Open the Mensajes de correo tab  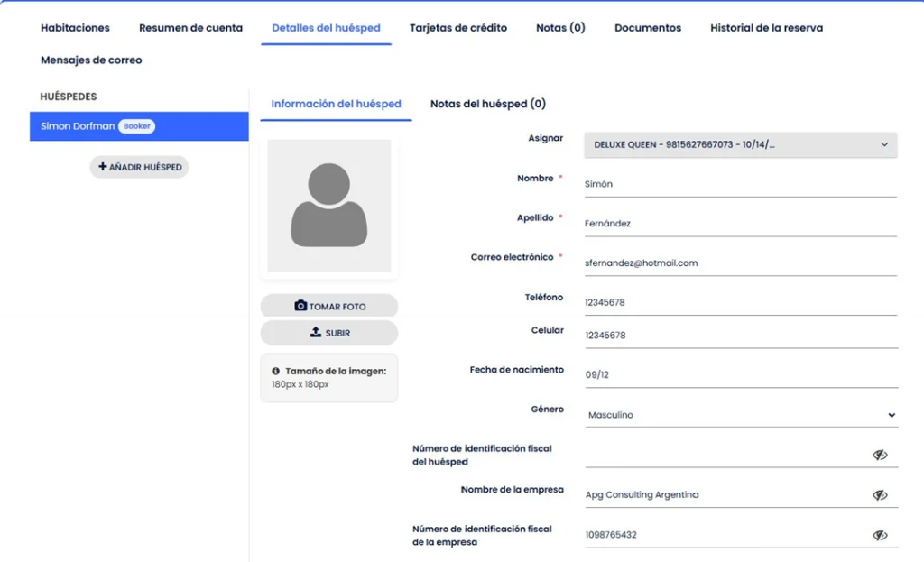(x=91, y=60)
